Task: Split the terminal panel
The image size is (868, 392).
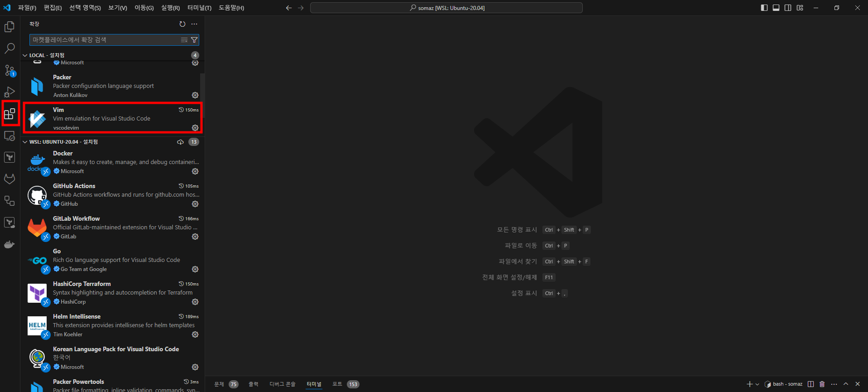Action: [810, 384]
